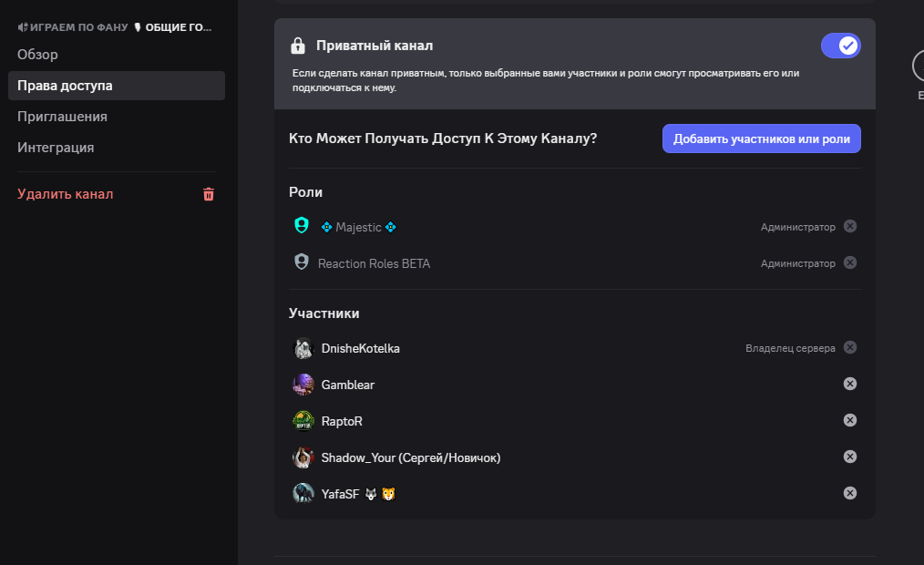Click the trash icon beside Удалить канал
Viewport: 924px width, 565px height.
pyautogui.click(x=209, y=194)
